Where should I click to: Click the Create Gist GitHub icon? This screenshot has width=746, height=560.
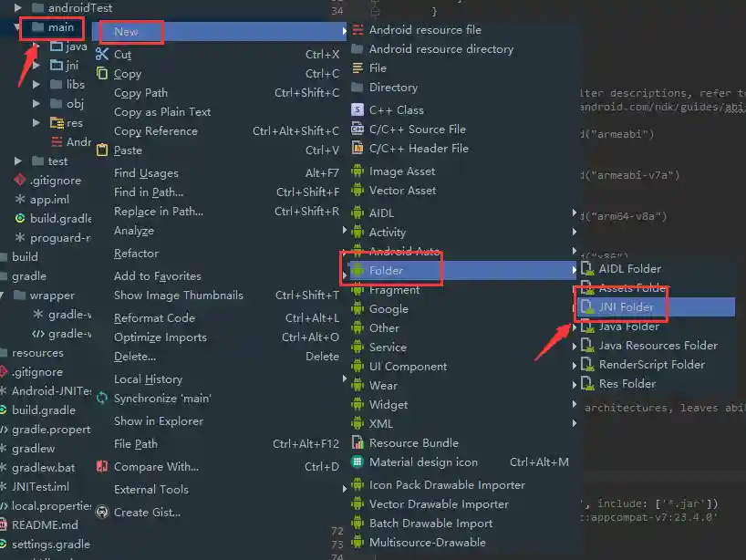point(102,512)
